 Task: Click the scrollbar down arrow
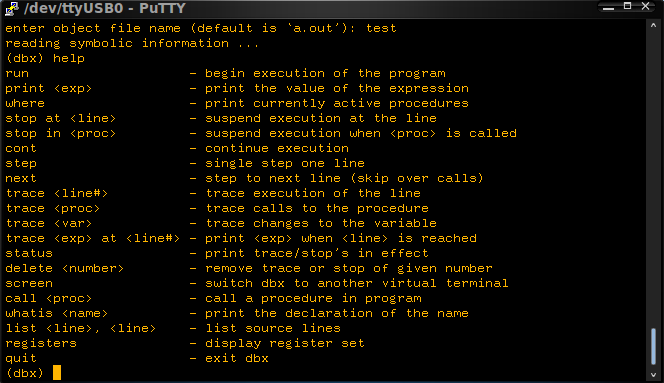click(653, 375)
